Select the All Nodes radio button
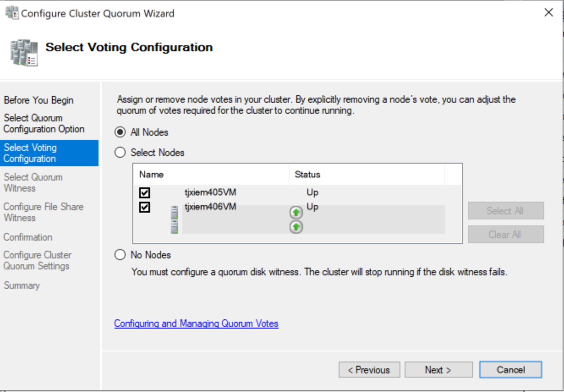 coord(120,132)
